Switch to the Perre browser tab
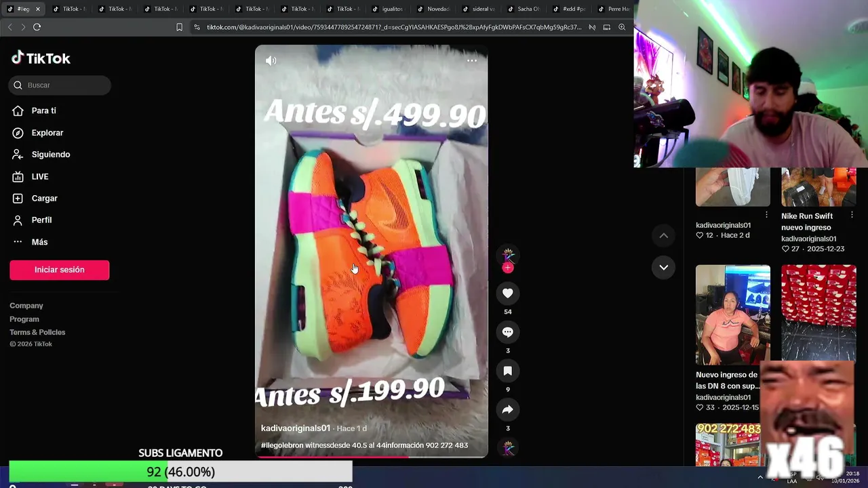The image size is (868, 488). tap(614, 9)
